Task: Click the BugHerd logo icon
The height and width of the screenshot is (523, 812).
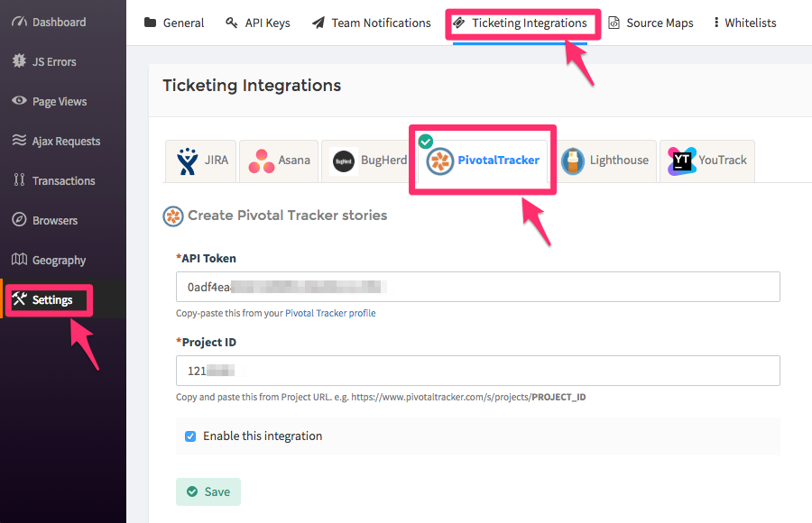Action: click(344, 161)
